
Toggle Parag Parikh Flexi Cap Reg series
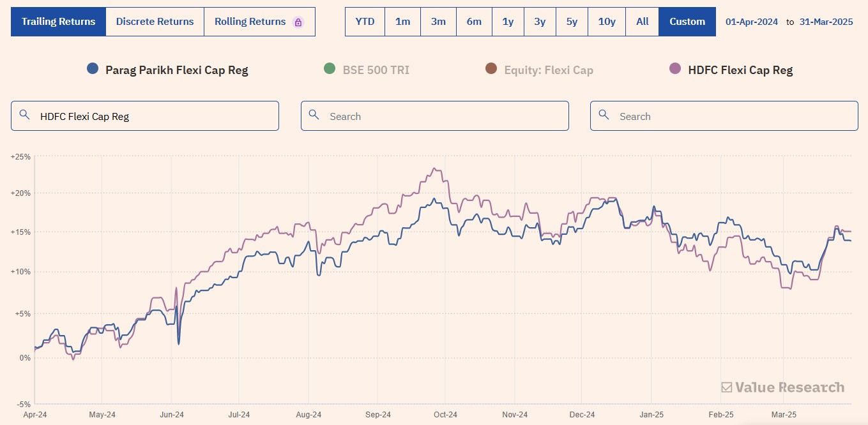point(167,70)
